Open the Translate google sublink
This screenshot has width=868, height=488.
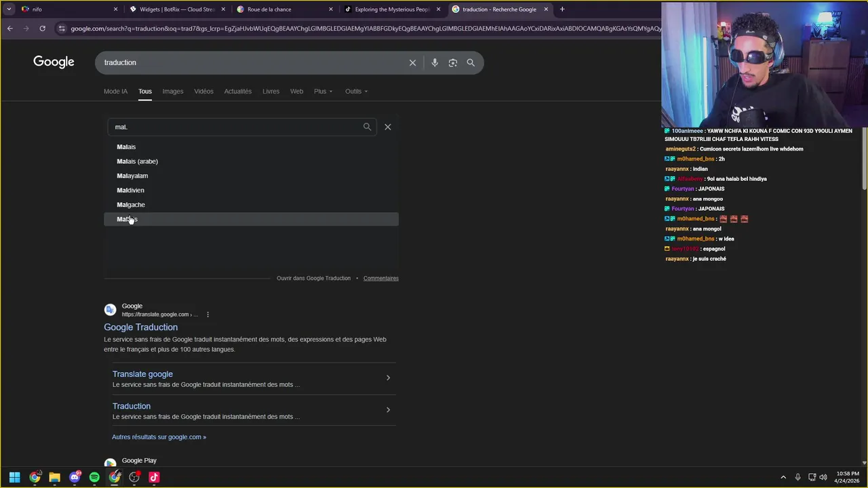(x=142, y=374)
